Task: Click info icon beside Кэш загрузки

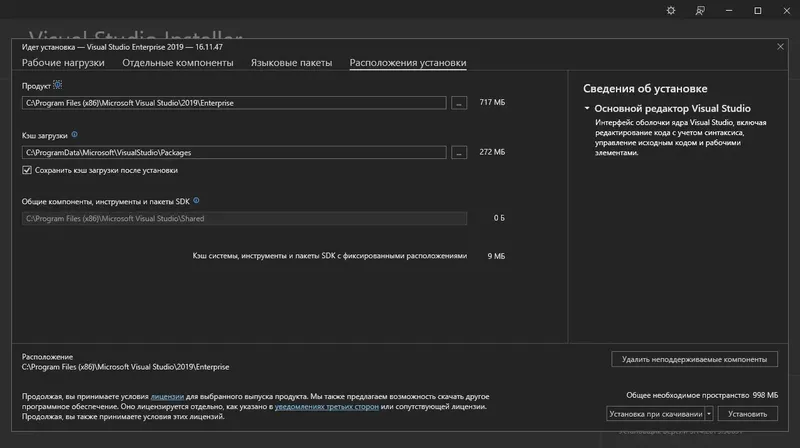Action: (x=74, y=135)
